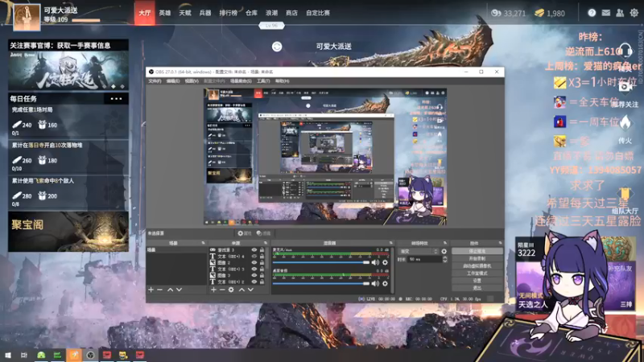
Task: Open the green ghost taskbar app
Action: coord(41,355)
